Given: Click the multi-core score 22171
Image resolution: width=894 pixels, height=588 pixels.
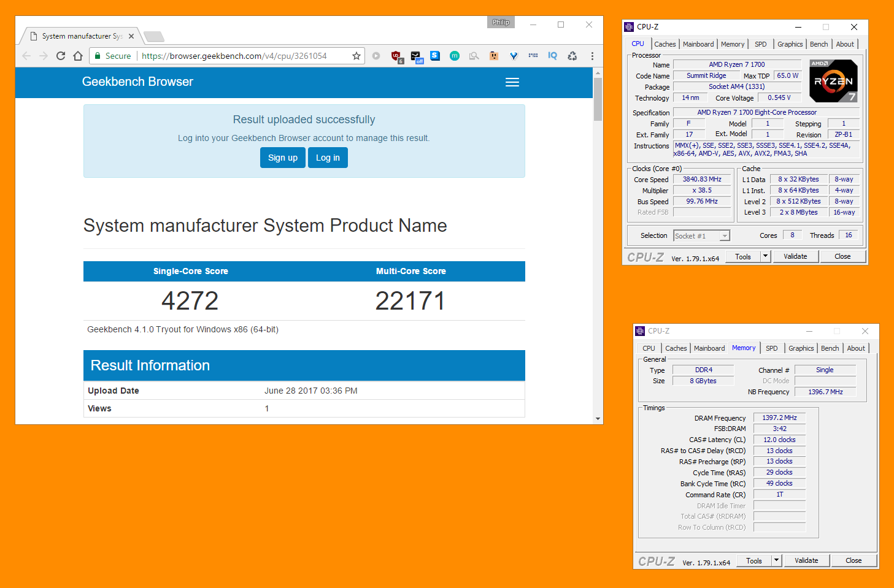Looking at the screenshot, I should tap(410, 301).
